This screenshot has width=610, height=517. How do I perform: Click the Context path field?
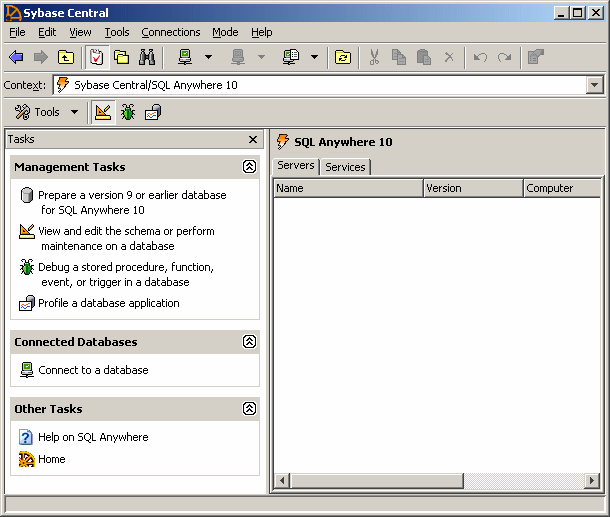click(320, 85)
